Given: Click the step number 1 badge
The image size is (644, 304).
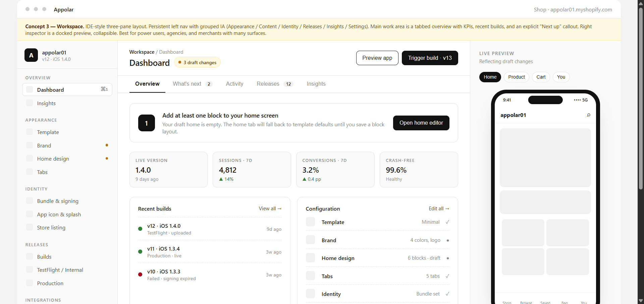Looking at the screenshot, I should 147,123.
